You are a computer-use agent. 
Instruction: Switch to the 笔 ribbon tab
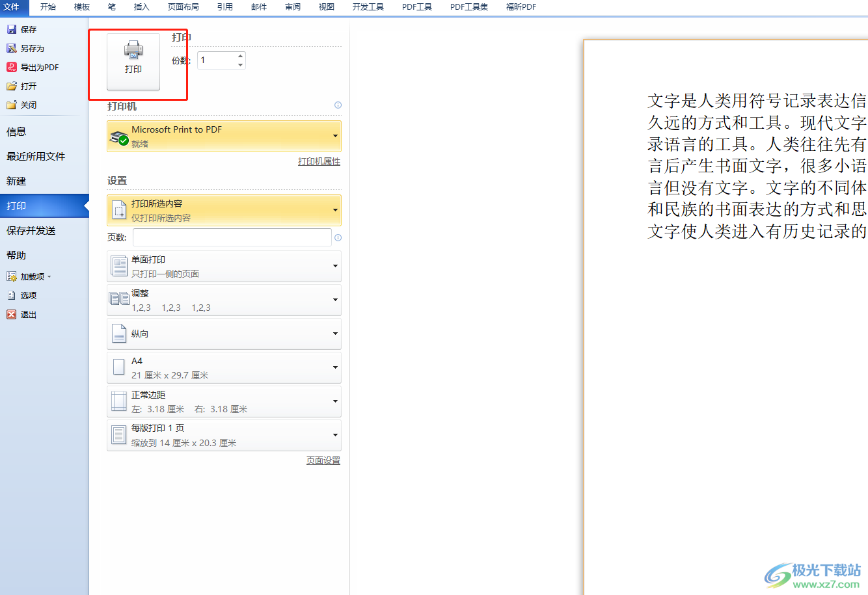tap(112, 7)
